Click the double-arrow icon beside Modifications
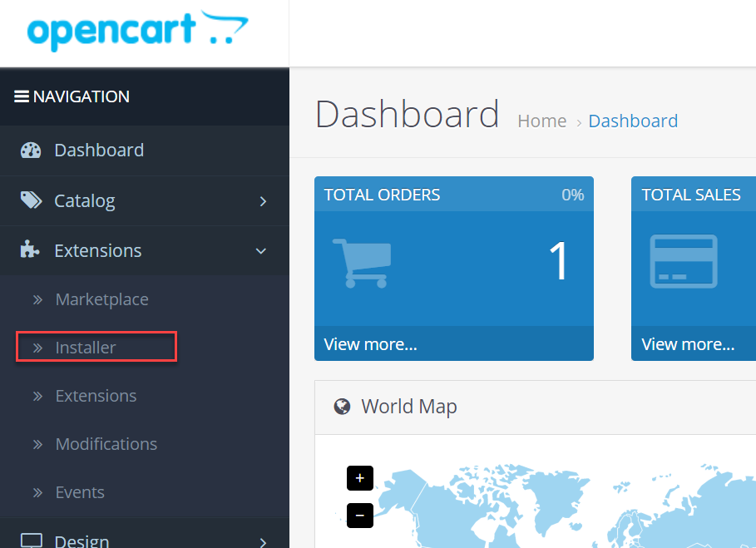The height and width of the screenshot is (548, 756). click(37, 444)
